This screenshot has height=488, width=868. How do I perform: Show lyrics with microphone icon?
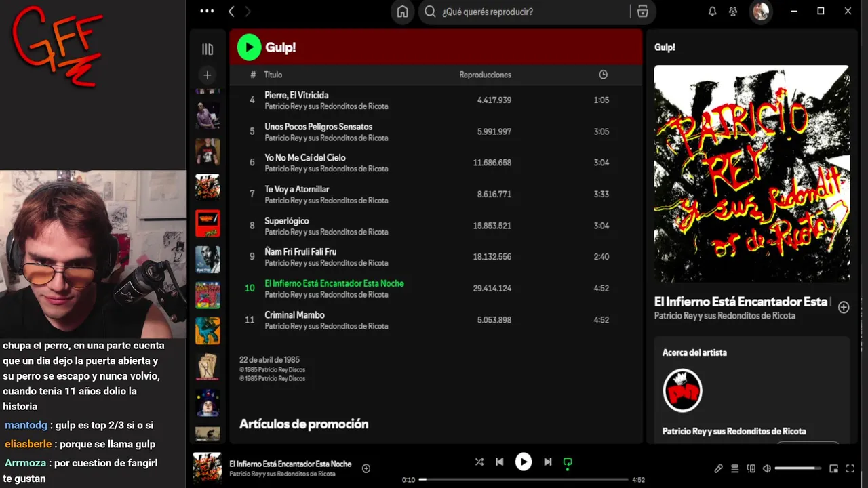coord(719,468)
